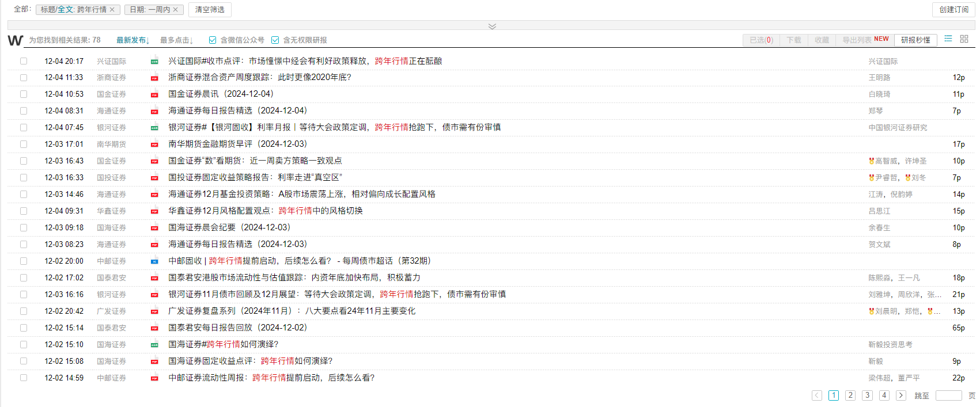Click PDF icon for 国金证券"数"看期货 row
The width and height of the screenshot is (980, 407).
coord(154,161)
